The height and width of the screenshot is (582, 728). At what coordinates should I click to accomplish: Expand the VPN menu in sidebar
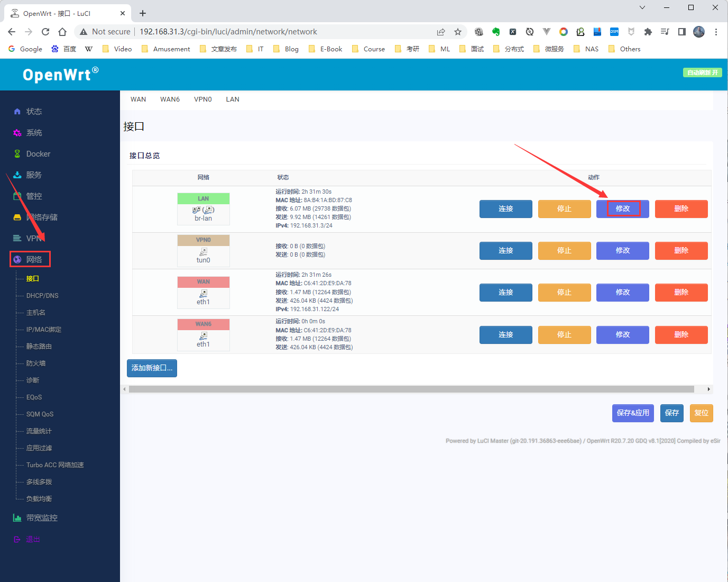34,239
